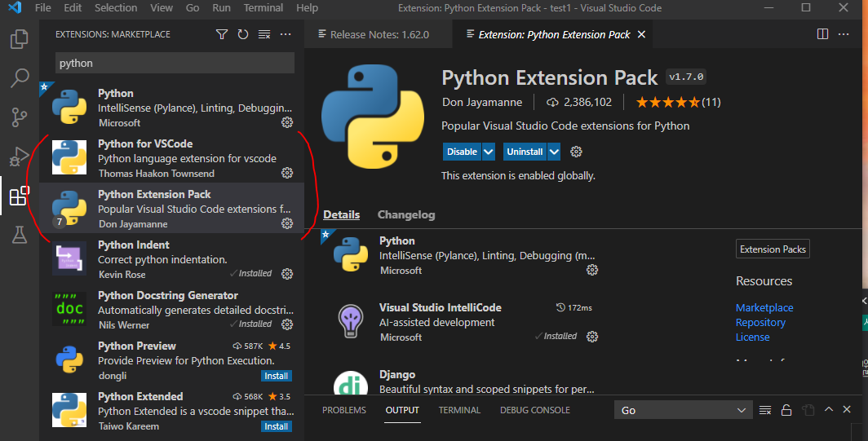
Task: Open gear menu for Python for VSCode
Action: 287,173
